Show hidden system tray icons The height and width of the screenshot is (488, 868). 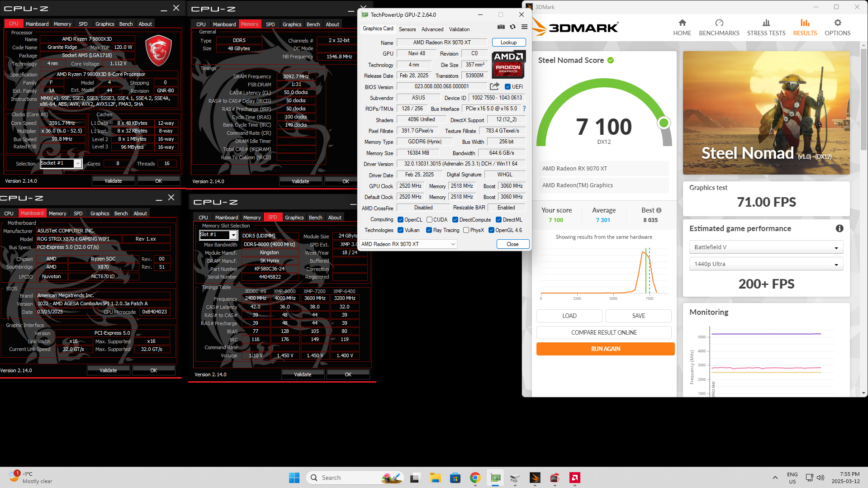775,478
